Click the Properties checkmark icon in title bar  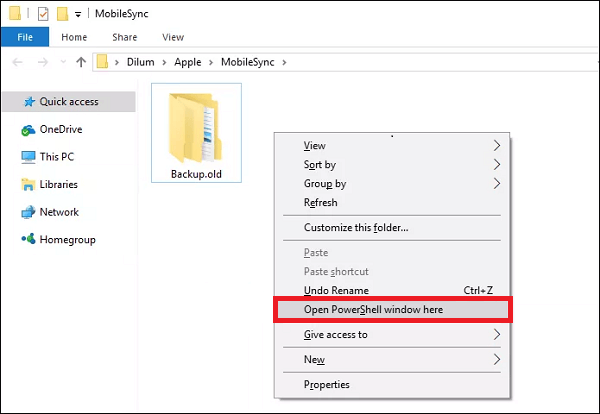[43, 14]
